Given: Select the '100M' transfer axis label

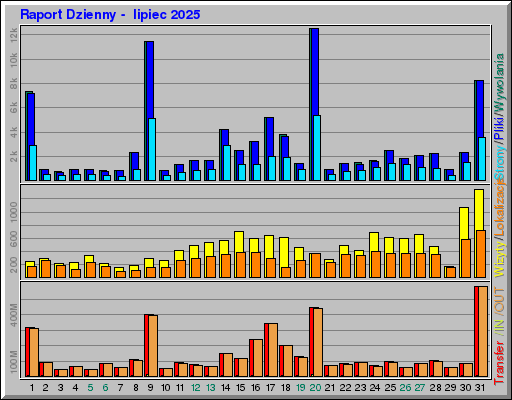Looking at the screenshot, I should [x=14, y=362].
